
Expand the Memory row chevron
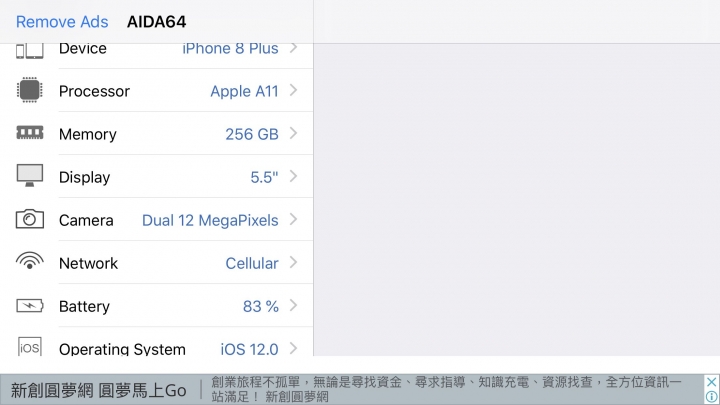(293, 134)
